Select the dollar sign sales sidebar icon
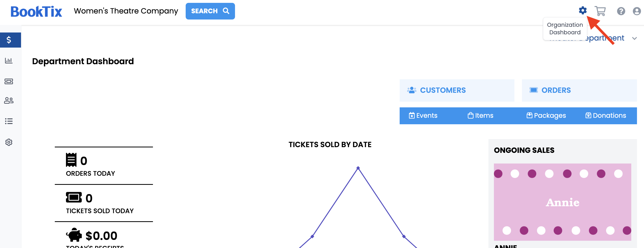Viewport: 644px width, 248px height. pos(9,40)
